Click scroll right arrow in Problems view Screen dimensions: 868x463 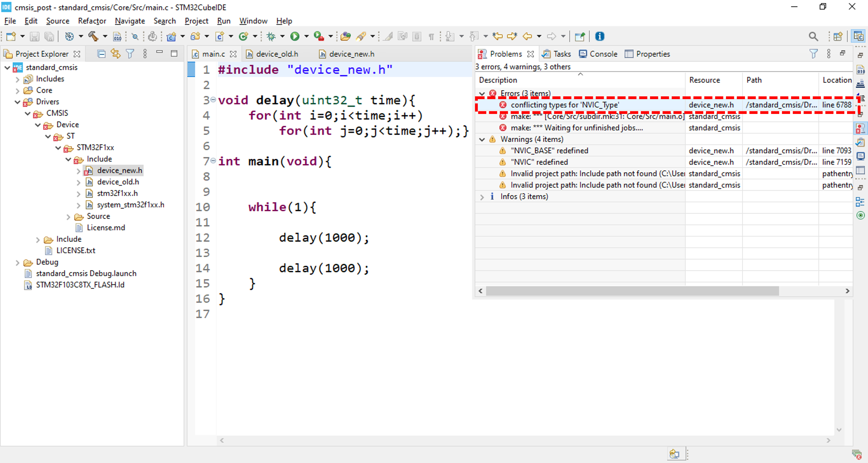pyautogui.click(x=847, y=291)
